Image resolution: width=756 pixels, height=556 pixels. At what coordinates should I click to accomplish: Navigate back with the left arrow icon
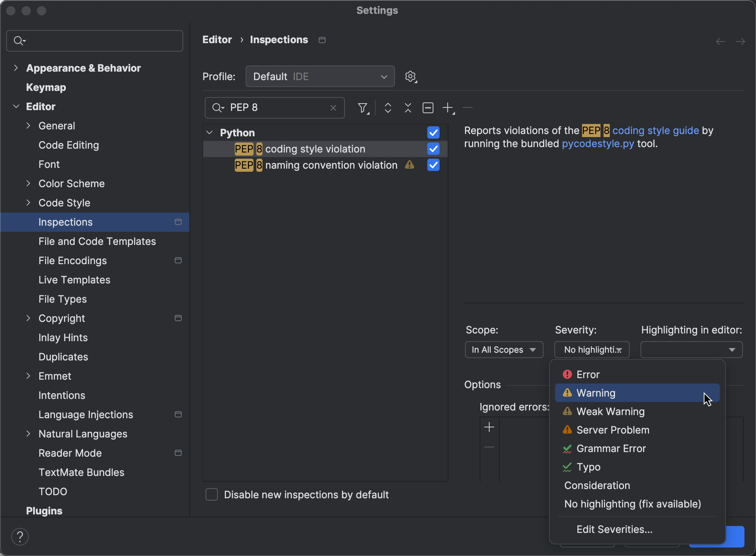point(720,41)
